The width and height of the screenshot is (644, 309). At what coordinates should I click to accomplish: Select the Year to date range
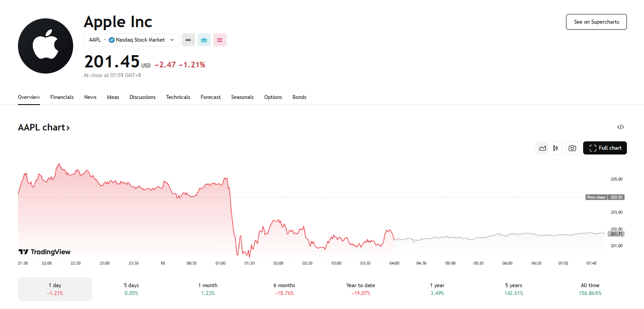tap(361, 289)
